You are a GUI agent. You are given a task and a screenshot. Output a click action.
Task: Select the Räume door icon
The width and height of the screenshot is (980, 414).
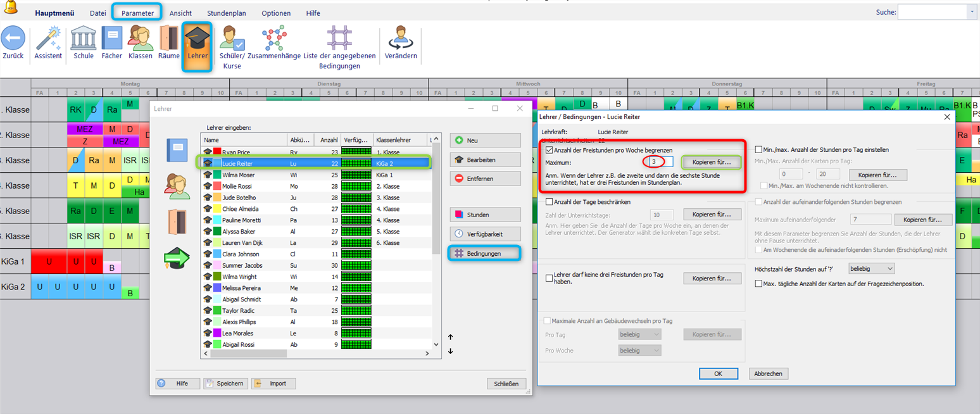169,39
